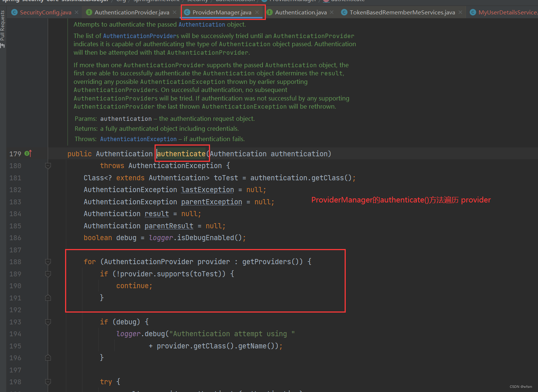Click the authenticate method name
This screenshot has height=392, width=538.
(181, 154)
